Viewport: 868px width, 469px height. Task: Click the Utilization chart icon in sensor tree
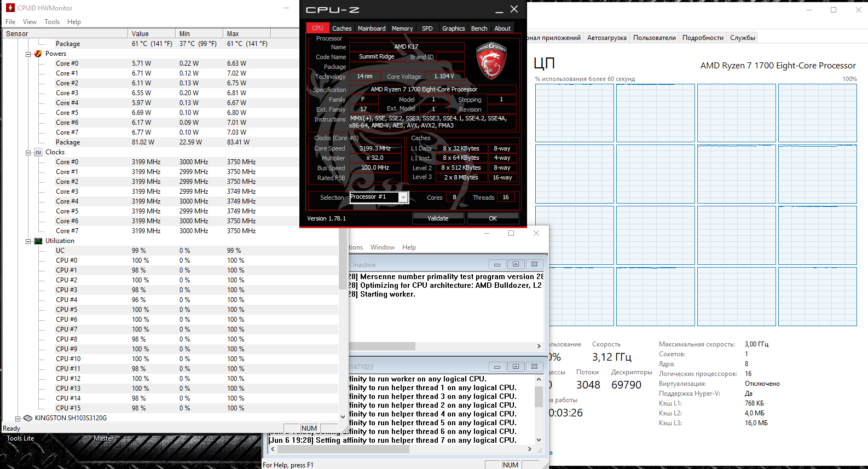[38, 241]
